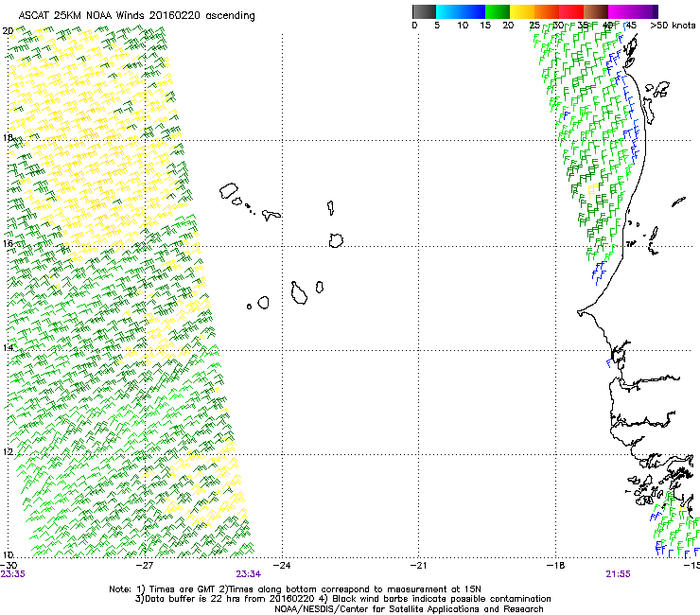
Task: Click the orange 25-30 knots legend swatch
Action: coord(547,11)
